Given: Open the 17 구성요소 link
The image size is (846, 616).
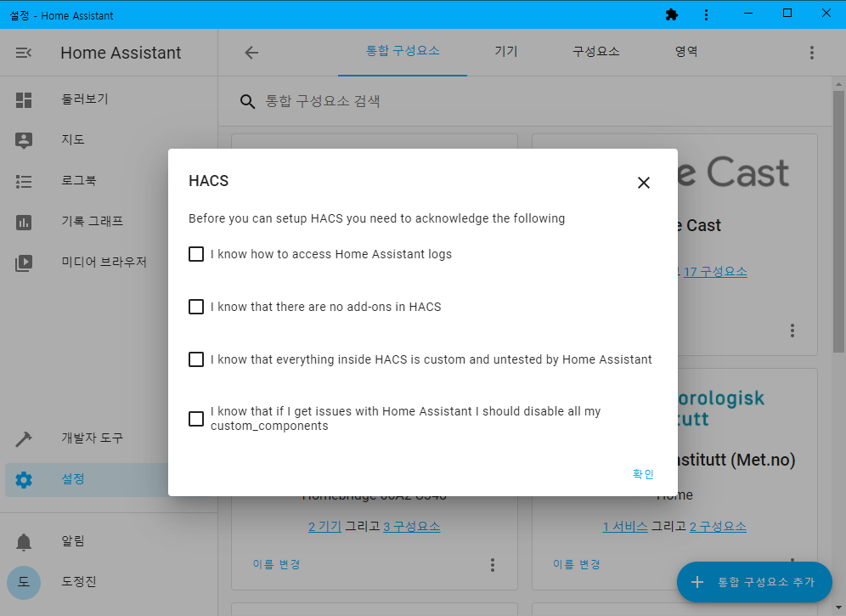Looking at the screenshot, I should coord(715,272).
